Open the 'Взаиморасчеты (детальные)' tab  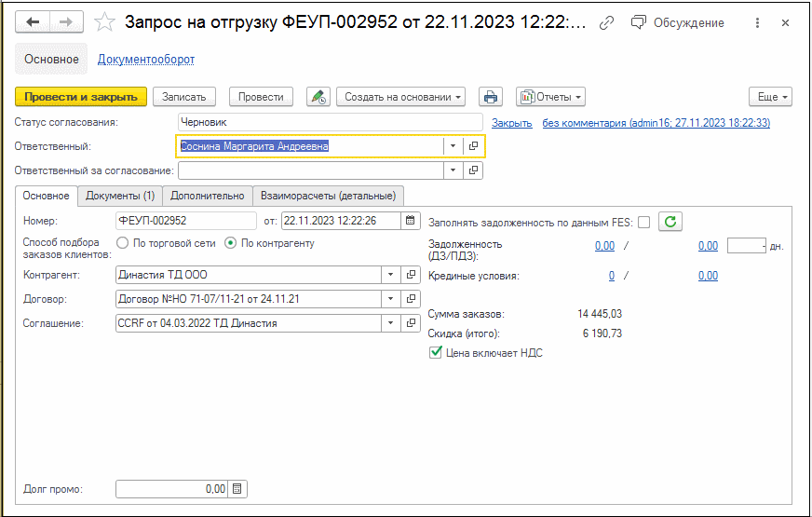coord(328,196)
